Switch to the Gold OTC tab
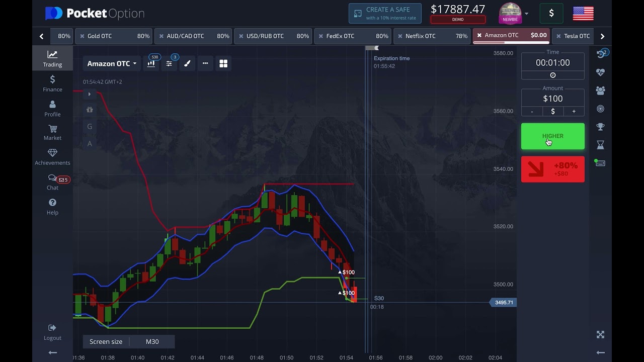The width and height of the screenshot is (644, 362). tap(114, 36)
